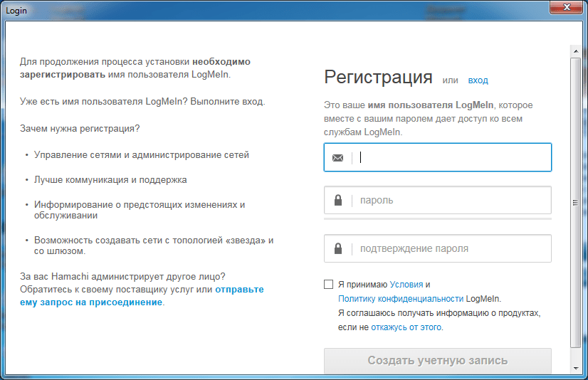Click the padlock icon beside 'пароль'

[x=337, y=201]
